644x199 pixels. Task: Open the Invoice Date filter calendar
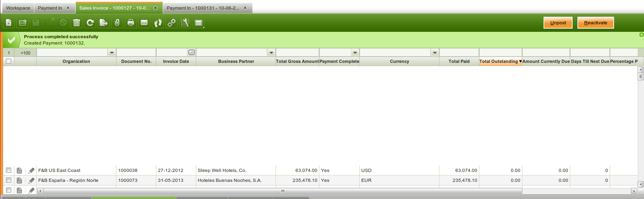tap(191, 53)
